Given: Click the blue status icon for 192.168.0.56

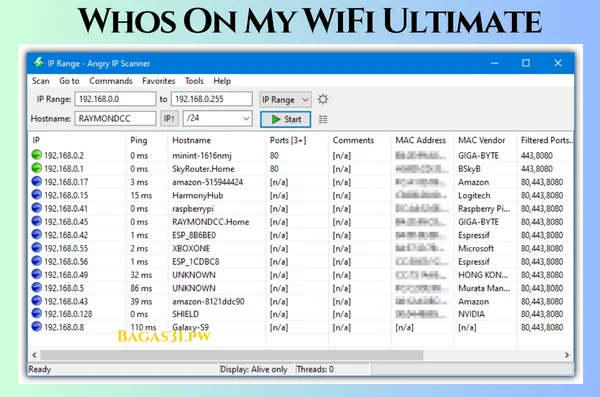Looking at the screenshot, I should click(x=36, y=261).
